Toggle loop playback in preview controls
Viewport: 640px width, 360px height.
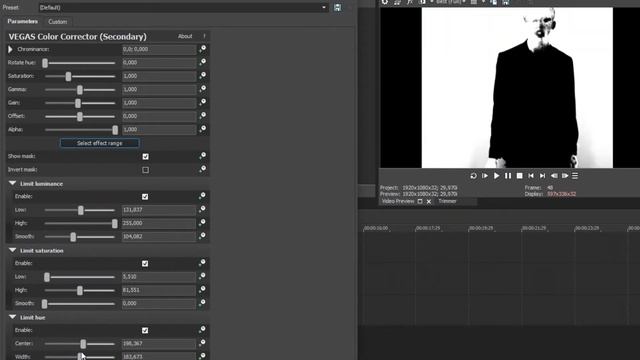point(473,176)
